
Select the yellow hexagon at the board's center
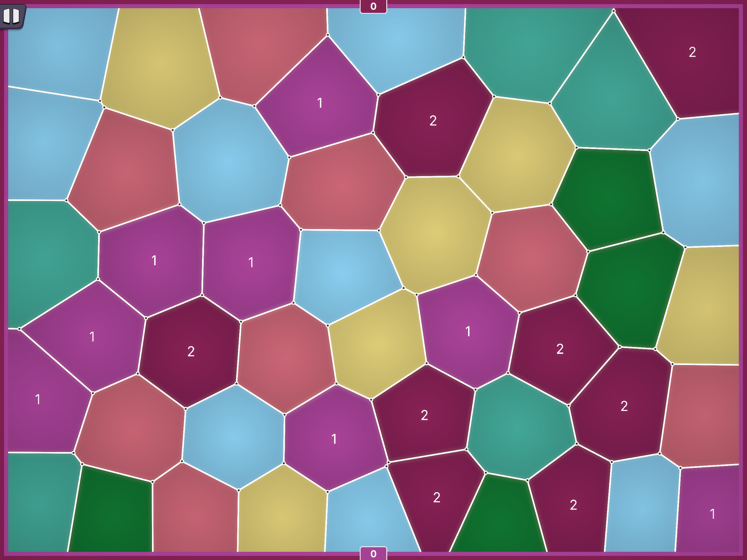tap(434, 233)
